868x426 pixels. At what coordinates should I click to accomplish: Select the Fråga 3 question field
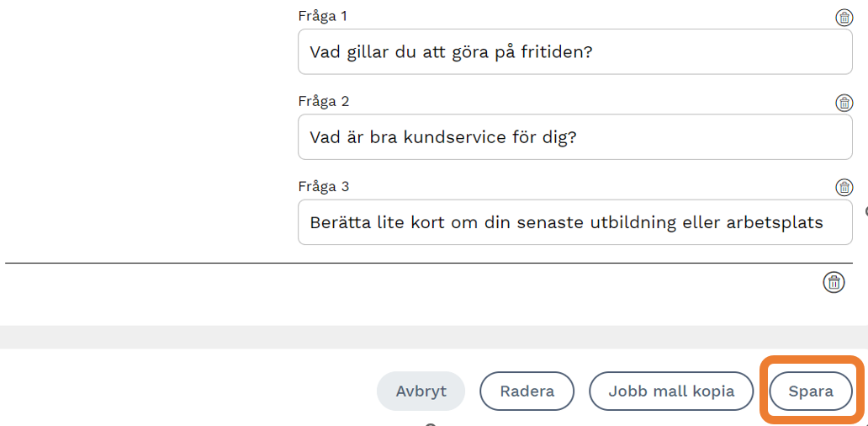tap(575, 222)
